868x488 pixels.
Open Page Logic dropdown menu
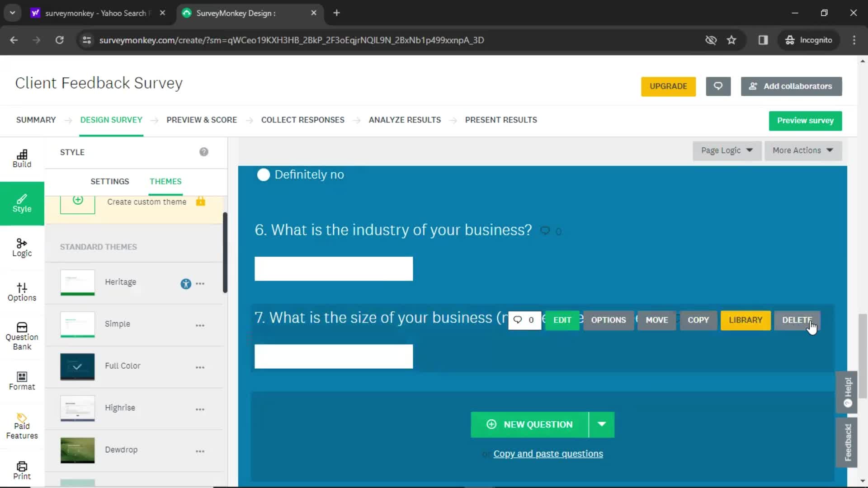[726, 150]
